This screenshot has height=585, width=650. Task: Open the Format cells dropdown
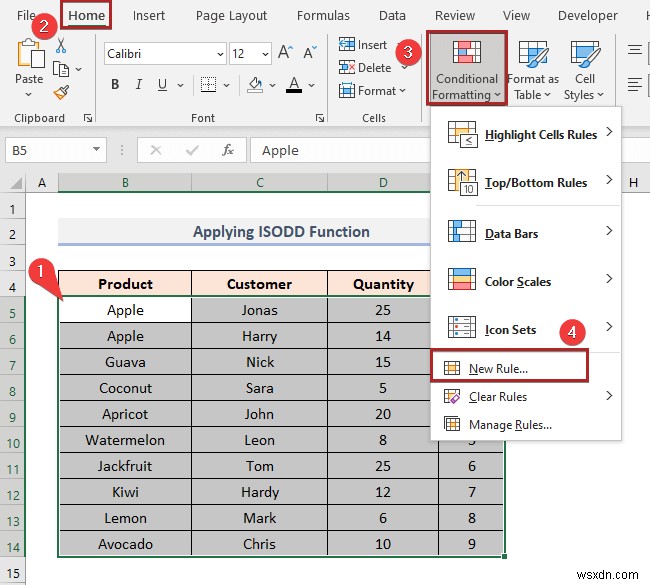click(372, 90)
